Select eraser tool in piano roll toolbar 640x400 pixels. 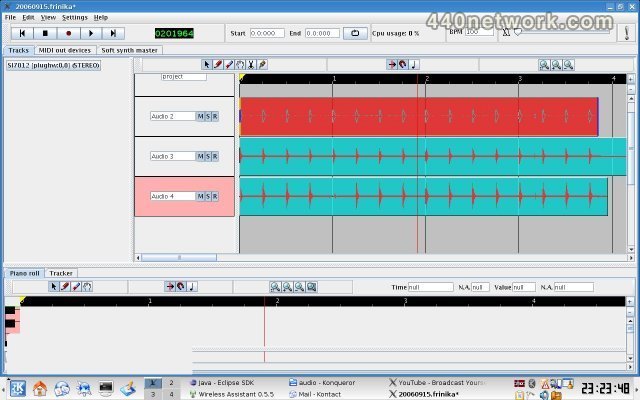pos(76,287)
